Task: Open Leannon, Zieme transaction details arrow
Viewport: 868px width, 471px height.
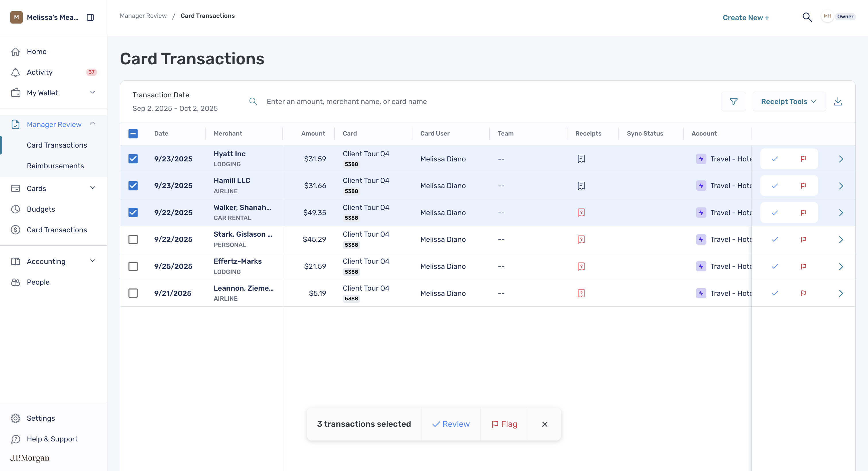Action: click(841, 293)
